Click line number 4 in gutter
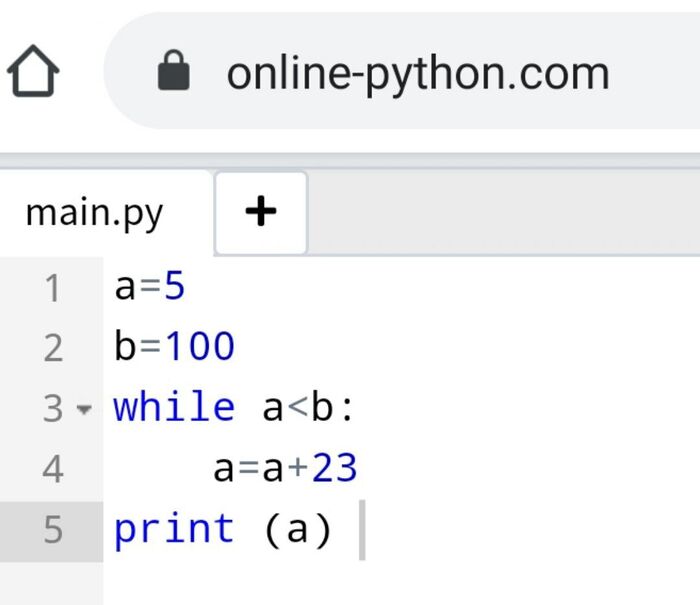Viewport: 700px width, 605px height. [52, 469]
